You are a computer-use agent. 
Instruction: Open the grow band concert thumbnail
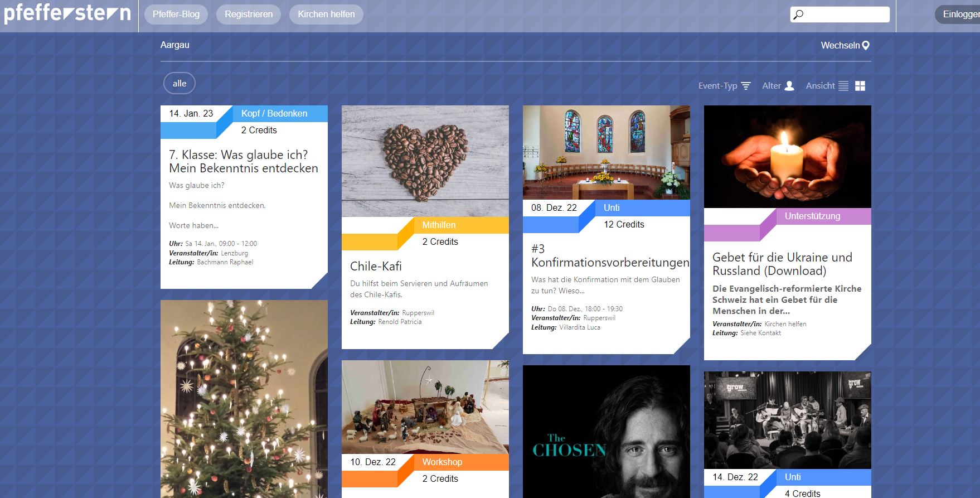tap(788, 420)
